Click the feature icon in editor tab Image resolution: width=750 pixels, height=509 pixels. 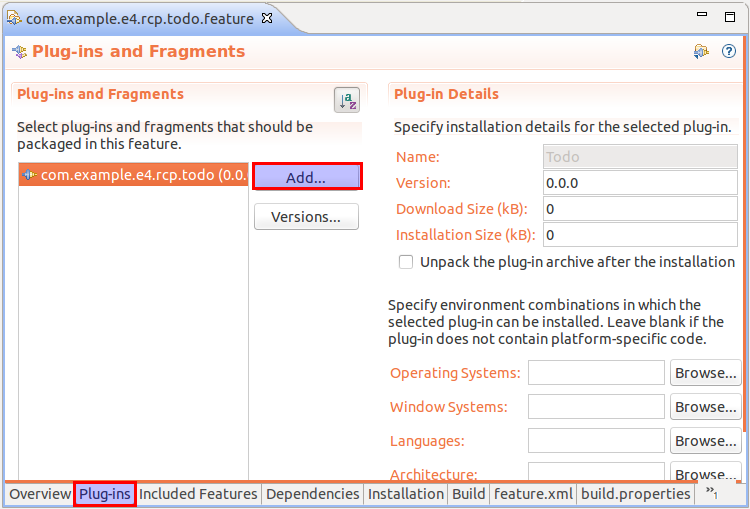[14, 18]
